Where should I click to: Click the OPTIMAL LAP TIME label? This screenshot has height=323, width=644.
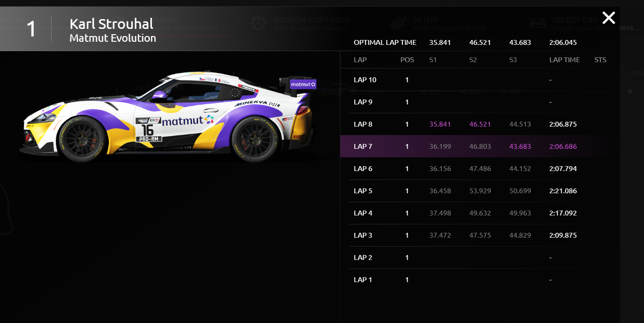click(x=385, y=43)
